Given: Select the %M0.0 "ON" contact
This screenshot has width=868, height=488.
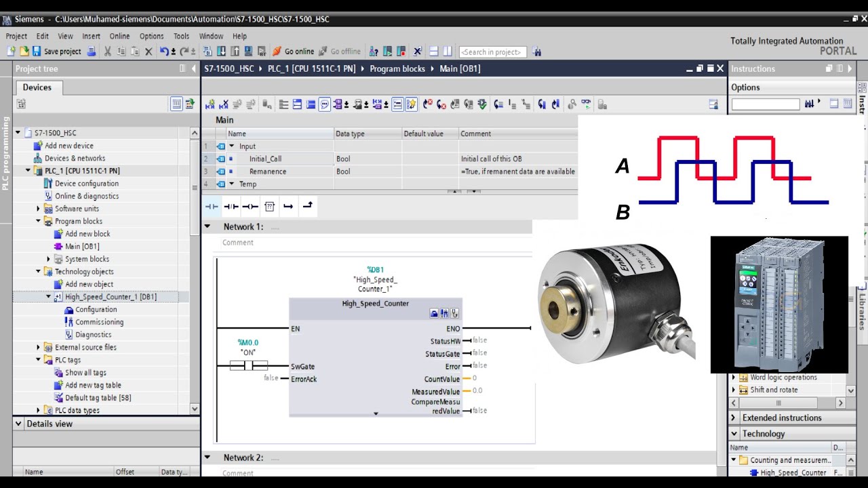Looking at the screenshot, I should point(248,366).
